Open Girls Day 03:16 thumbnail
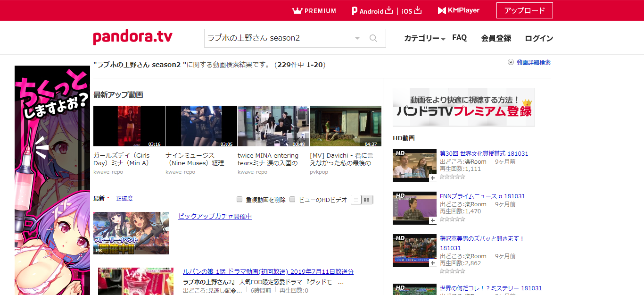644x295 pixels. point(129,126)
